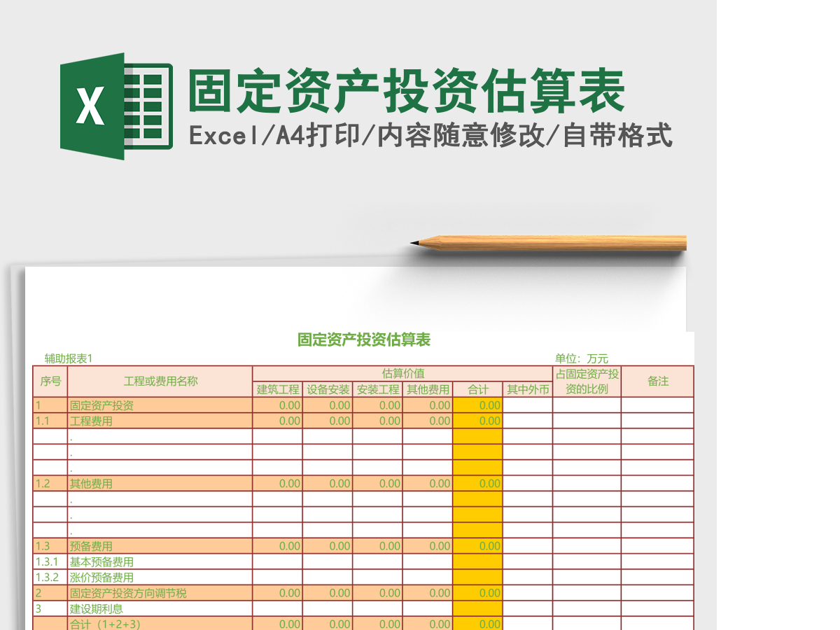Click the 1.1 serial number cell

point(50,421)
